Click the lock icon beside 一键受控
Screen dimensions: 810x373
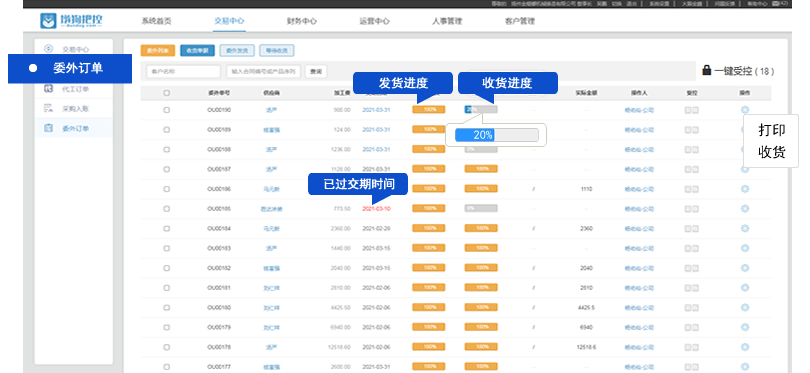[707, 70]
